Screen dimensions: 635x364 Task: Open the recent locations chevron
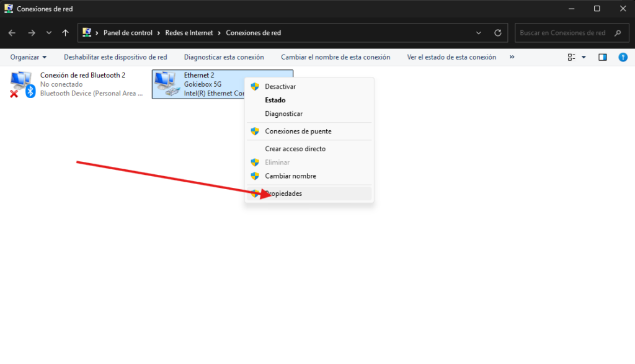(x=49, y=33)
